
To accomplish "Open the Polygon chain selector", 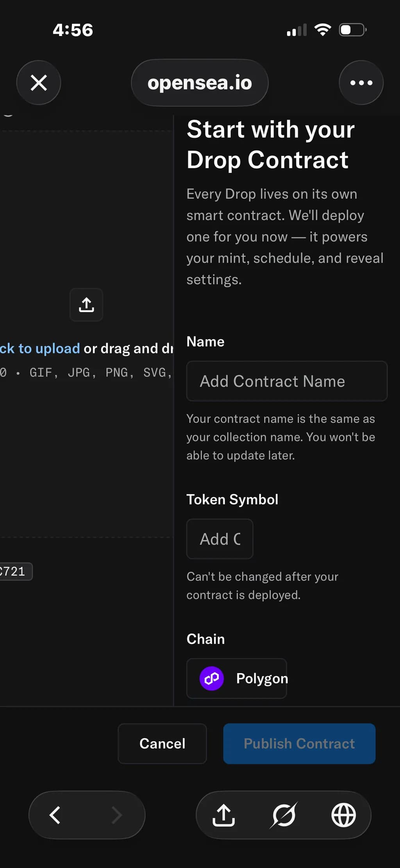I will click(237, 678).
